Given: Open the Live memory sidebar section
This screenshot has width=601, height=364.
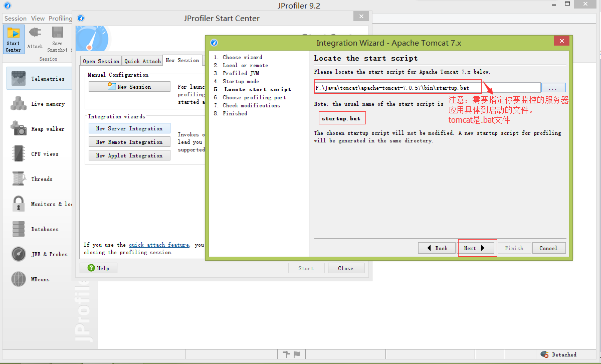Looking at the screenshot, I should point(39,104).
